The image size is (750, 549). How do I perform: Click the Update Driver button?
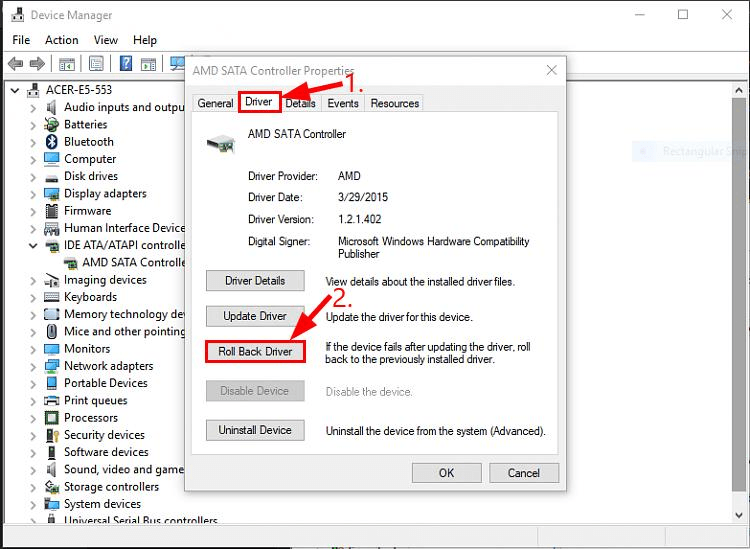pos(255,316)
